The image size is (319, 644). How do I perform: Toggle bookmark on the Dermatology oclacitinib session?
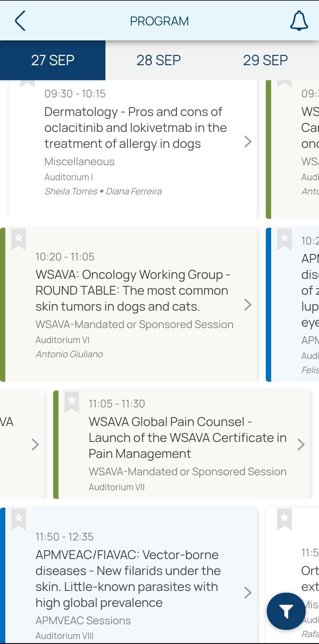click(x=27, y=83)
